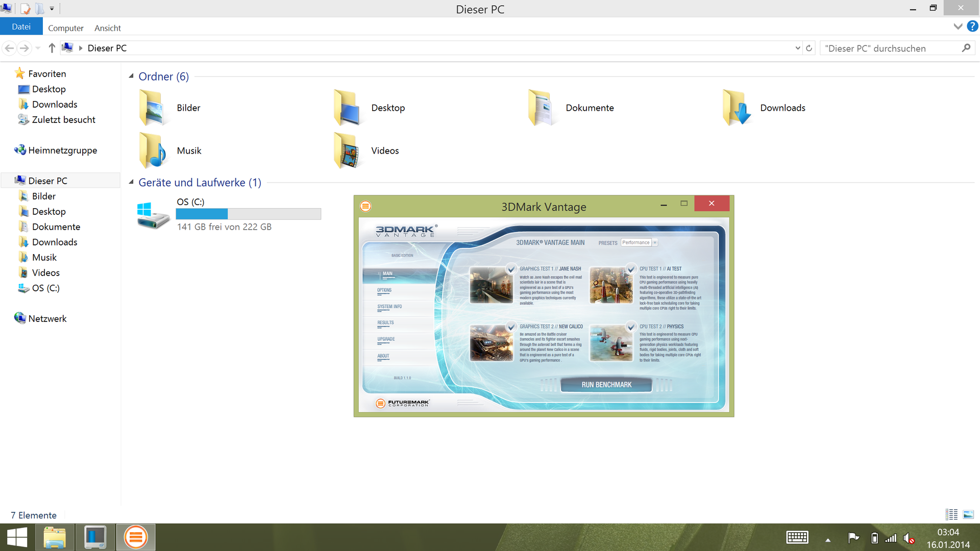The width and height of the screenshot is (980, 551).
Task: Open the Datei menu
Action: (x=21, y=27)
